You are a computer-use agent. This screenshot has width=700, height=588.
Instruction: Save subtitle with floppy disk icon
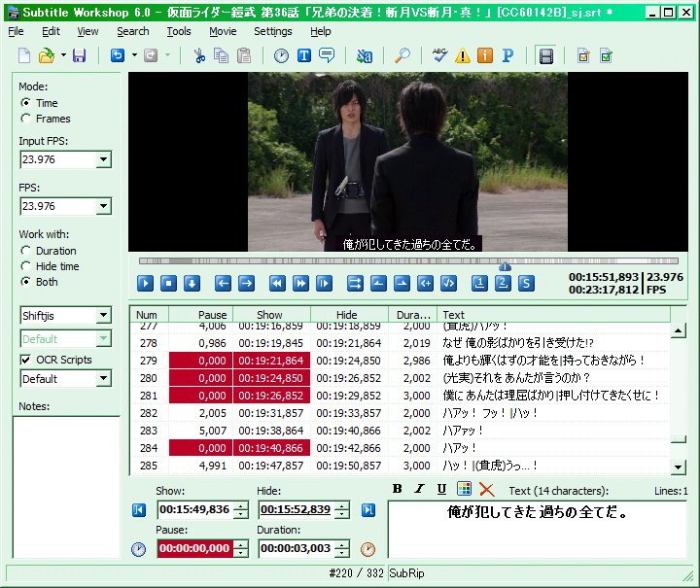(79, 55)
